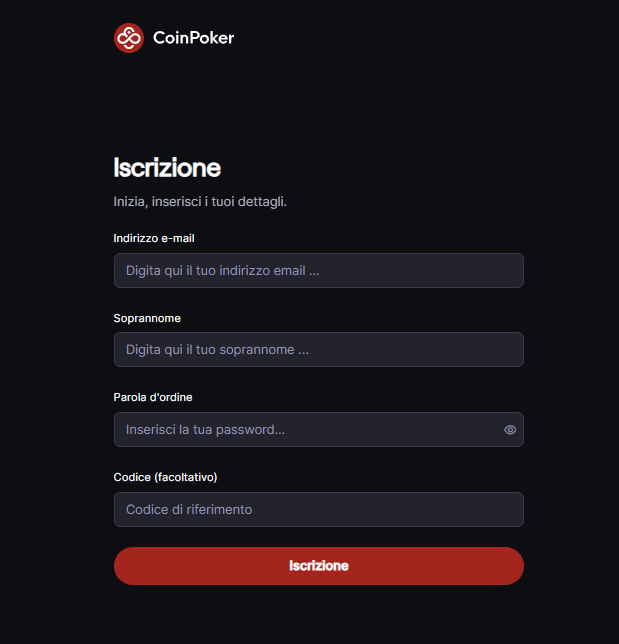Select the Parola d'ordine password field

[x=319, y=430]
